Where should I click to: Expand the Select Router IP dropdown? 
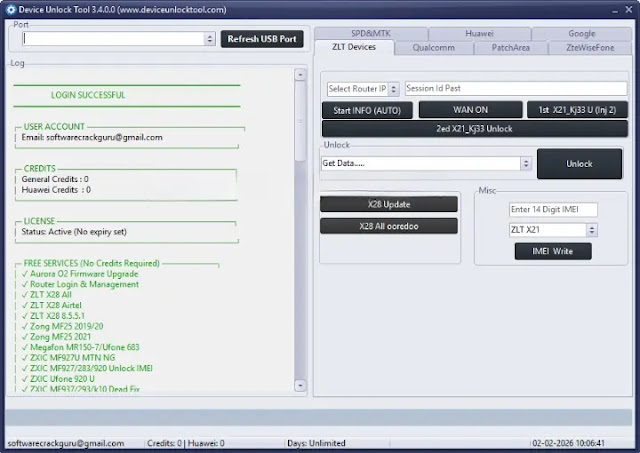click(395, 89)
